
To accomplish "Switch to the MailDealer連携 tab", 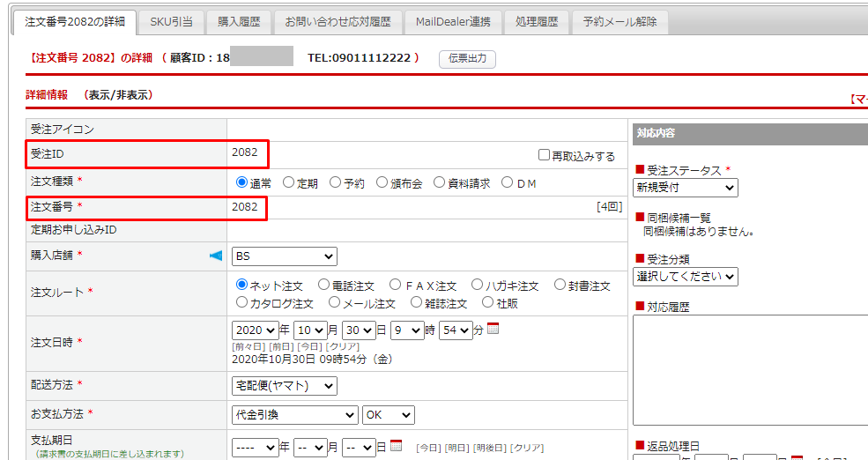I will 453,22.
